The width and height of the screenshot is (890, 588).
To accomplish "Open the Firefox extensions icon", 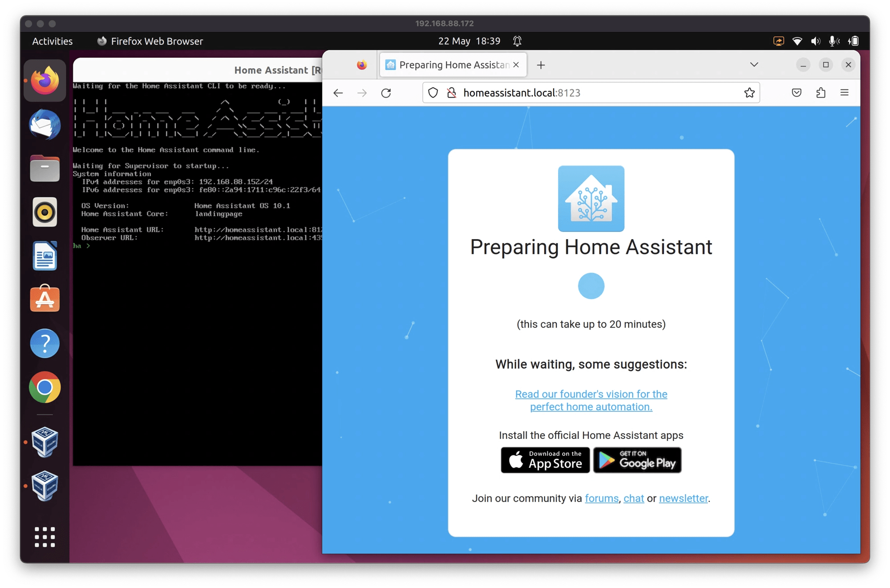I will click(x=821, y=93).
